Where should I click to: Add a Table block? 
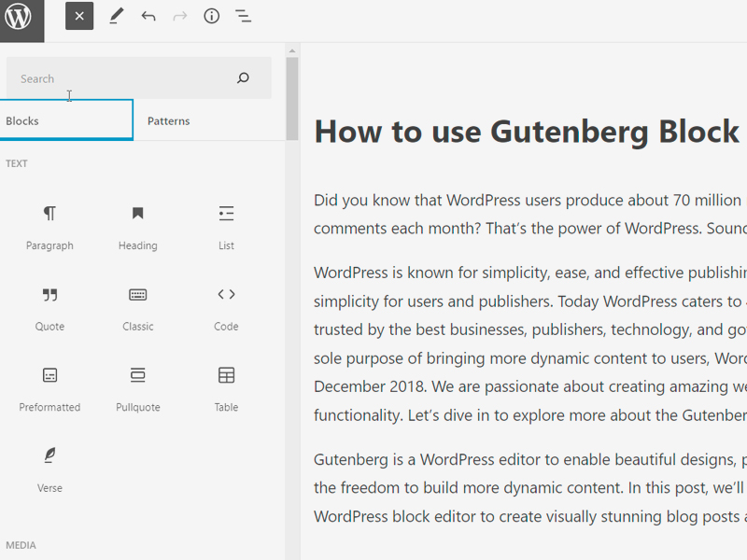coord(226,388)
